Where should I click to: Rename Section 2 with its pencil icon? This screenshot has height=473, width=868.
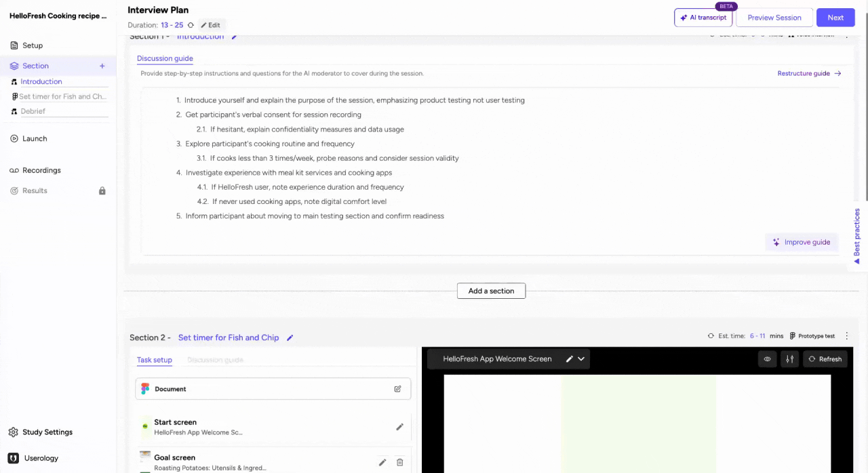click(290, 337)
